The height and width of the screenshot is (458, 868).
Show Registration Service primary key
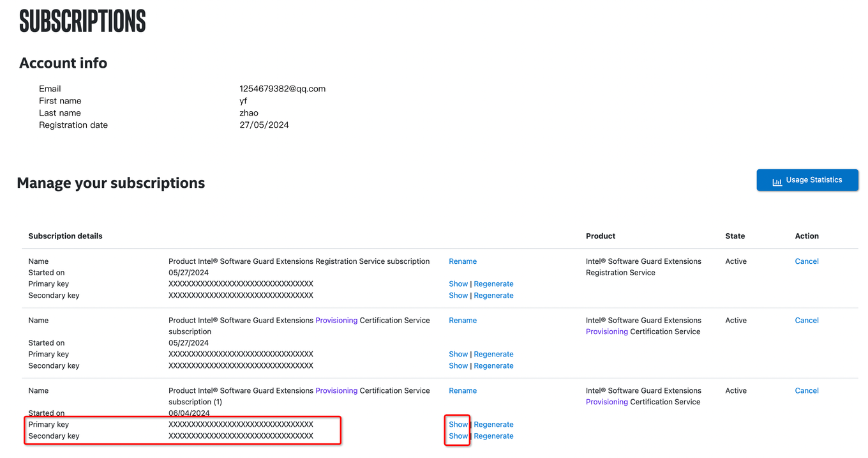[x=458, y=284]
